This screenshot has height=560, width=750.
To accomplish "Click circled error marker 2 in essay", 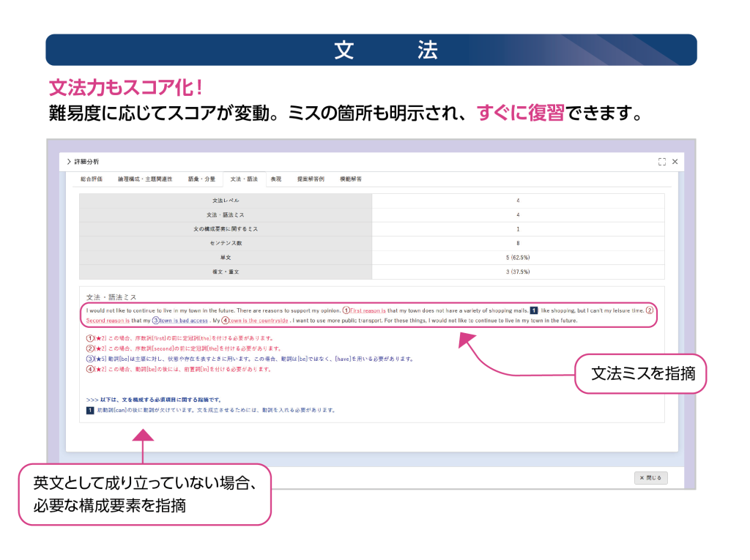I will (649, 310).
